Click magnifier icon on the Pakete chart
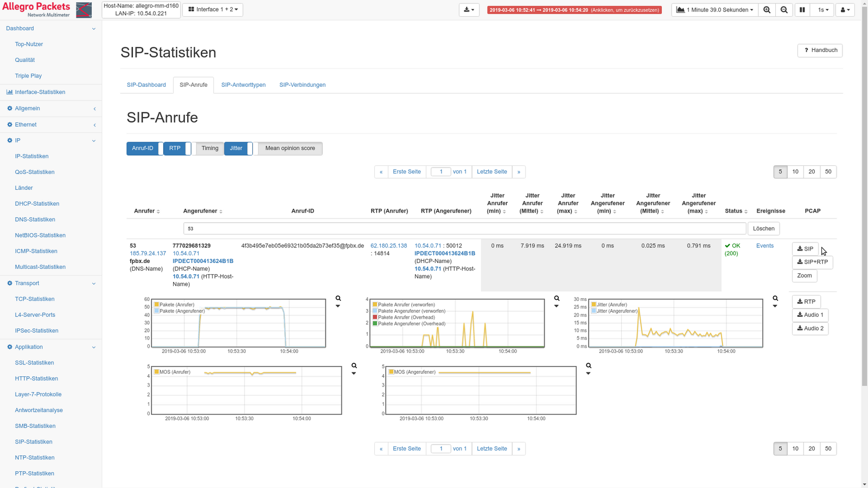 point(338,298)
